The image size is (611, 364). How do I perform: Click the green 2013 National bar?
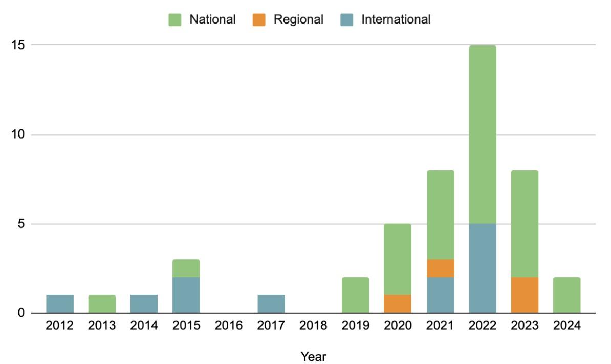102,304
